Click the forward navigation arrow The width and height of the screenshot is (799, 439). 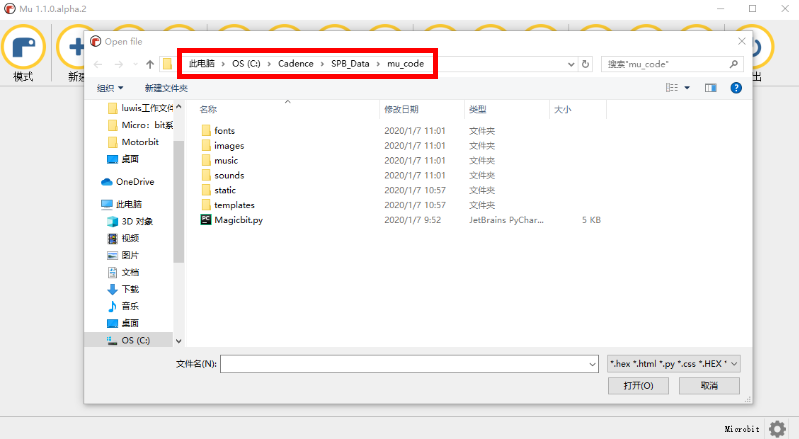coord(119,64)
